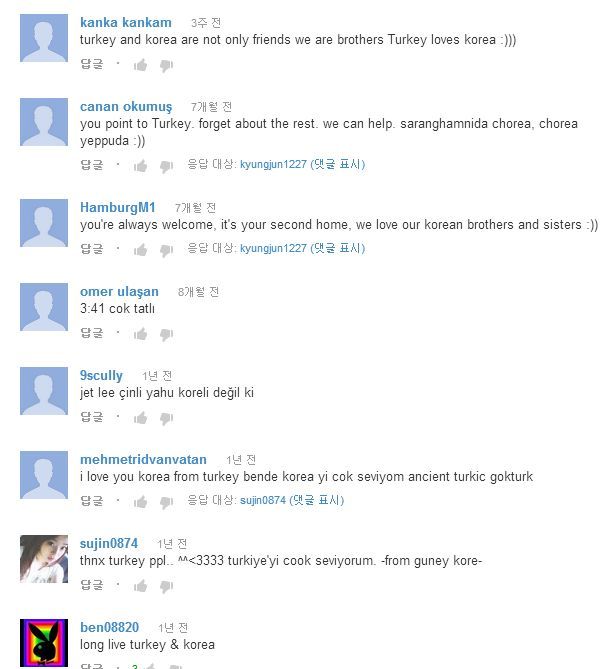Click 답글 reply under omer ulaşan's comment

point(92,333)
